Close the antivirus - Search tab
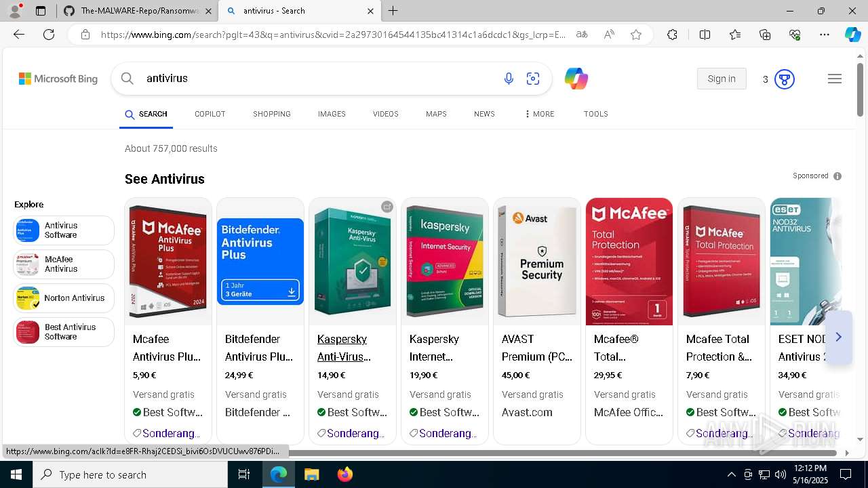 tap(370, 11)
